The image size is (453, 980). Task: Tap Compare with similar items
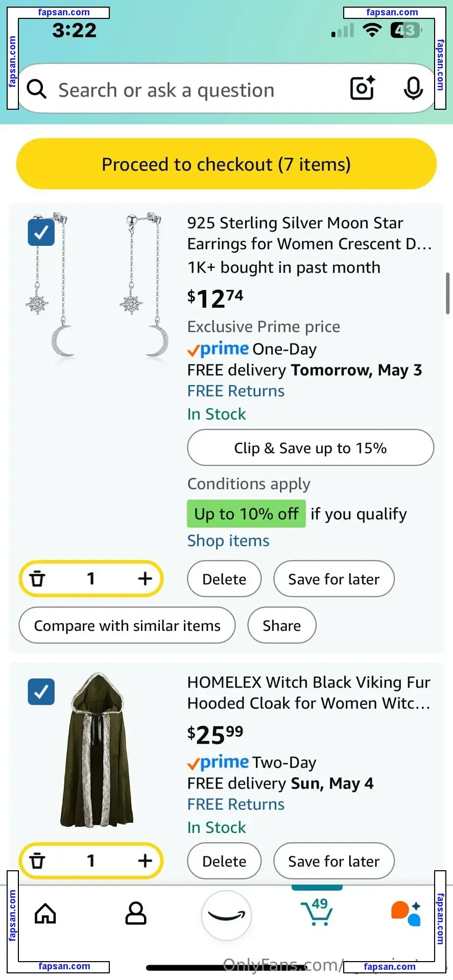pyautogui.click(x=127, y=625)
